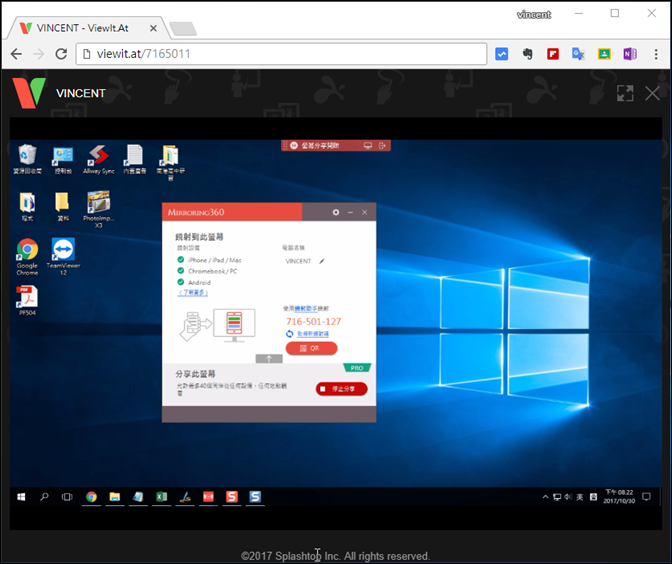Click the green PRO badge
Viewport: 672px width, 564px height.
[357, 368]
